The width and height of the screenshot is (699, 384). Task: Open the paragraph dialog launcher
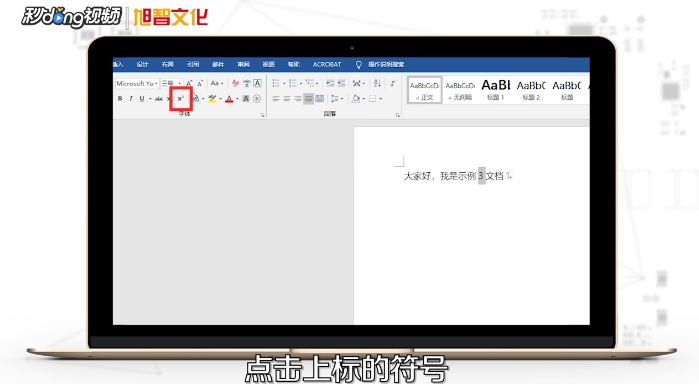tap(398, 115)
